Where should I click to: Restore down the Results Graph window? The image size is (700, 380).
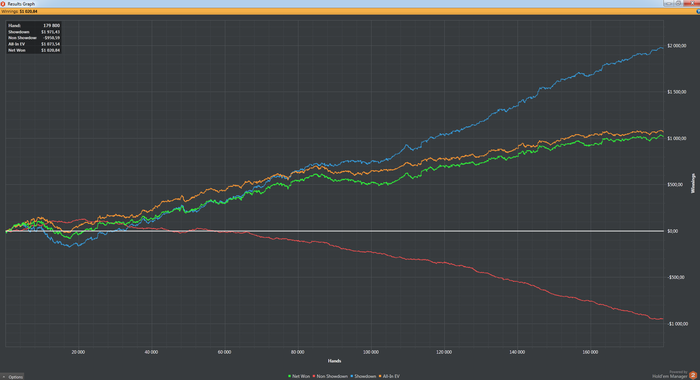678,3
